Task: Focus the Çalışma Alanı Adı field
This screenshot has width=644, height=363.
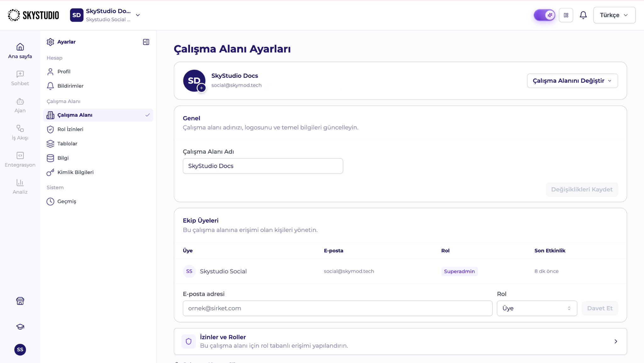Action: [263, 166]
